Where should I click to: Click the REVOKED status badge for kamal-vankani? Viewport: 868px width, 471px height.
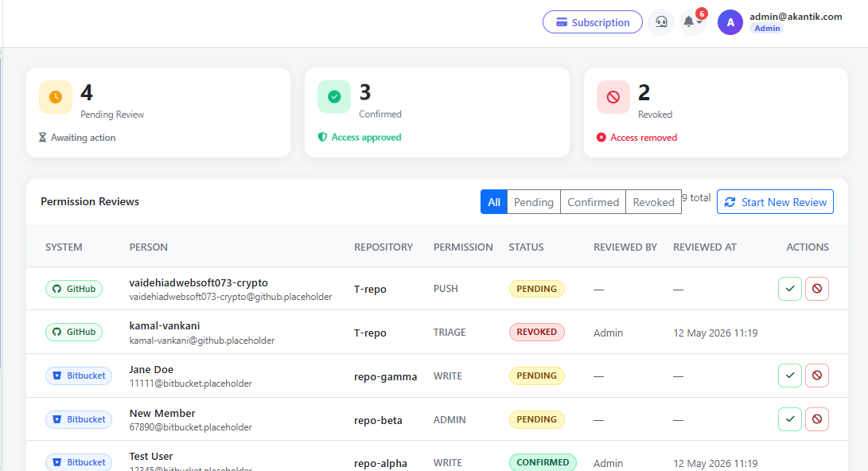pyautogui.click(x=536, y=332)
